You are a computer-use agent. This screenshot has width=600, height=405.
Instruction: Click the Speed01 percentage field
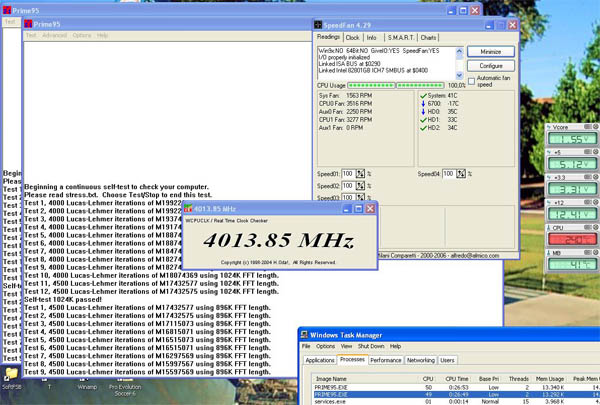pyautogui.click(x=349, y=174)
